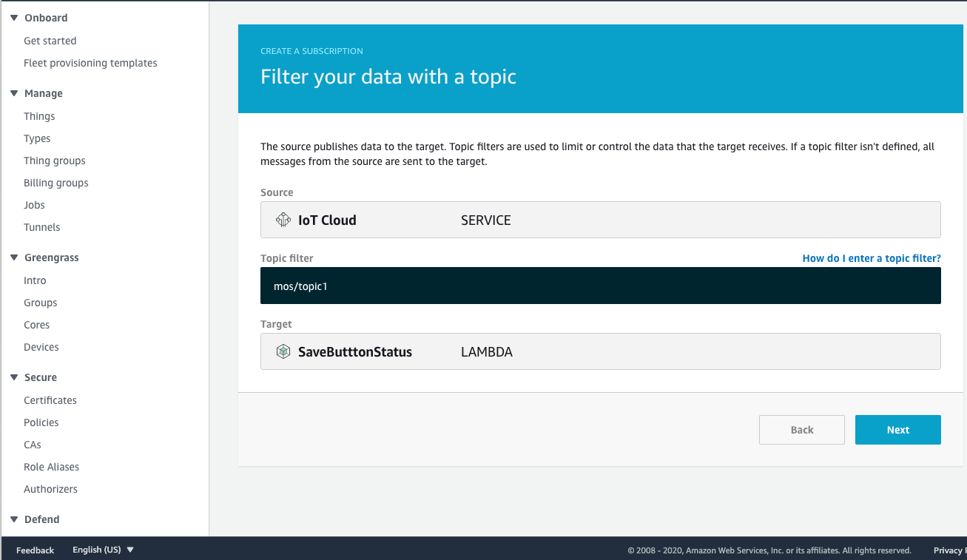The image size is (967, 560).
Task: Open the Authorizers page
Action: click(50, 488)
